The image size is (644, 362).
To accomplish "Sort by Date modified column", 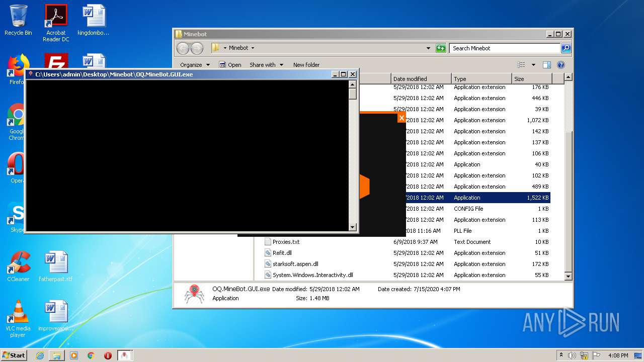I will [421, 79].
